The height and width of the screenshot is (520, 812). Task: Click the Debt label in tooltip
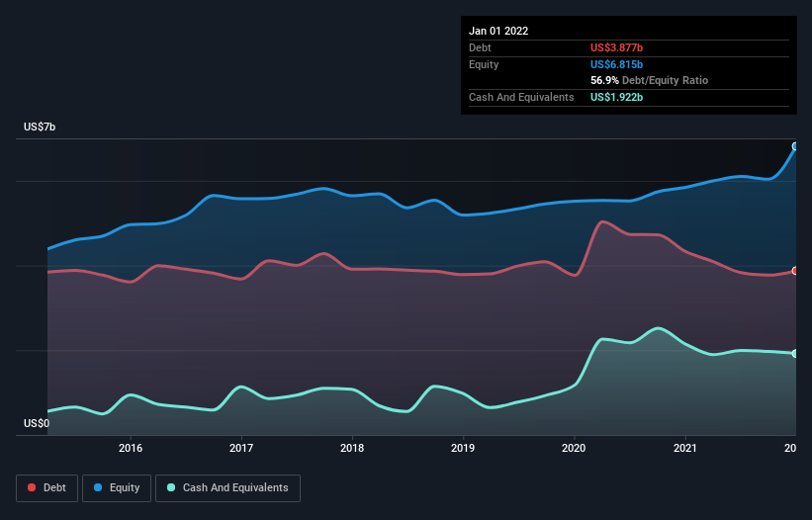click(480, 47)
